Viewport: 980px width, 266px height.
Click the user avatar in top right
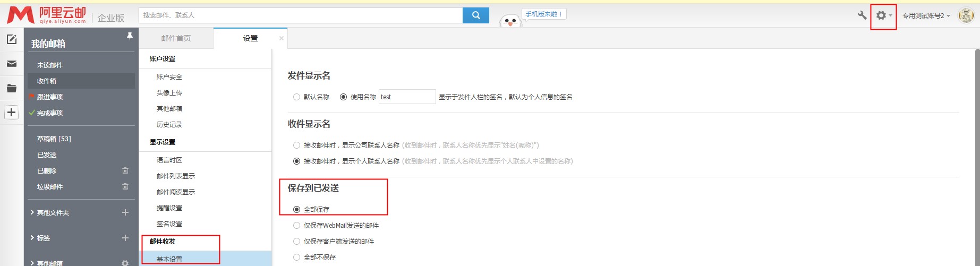[965, 15]
